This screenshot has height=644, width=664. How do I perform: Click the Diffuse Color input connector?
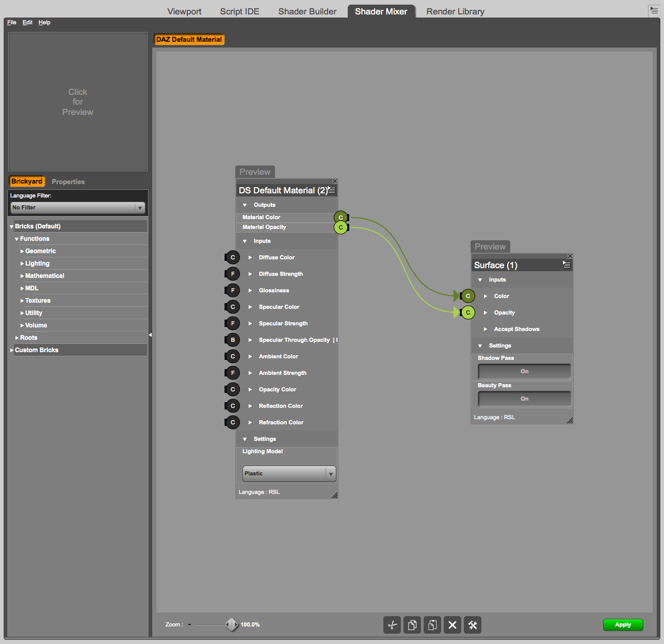pos(232,257)
